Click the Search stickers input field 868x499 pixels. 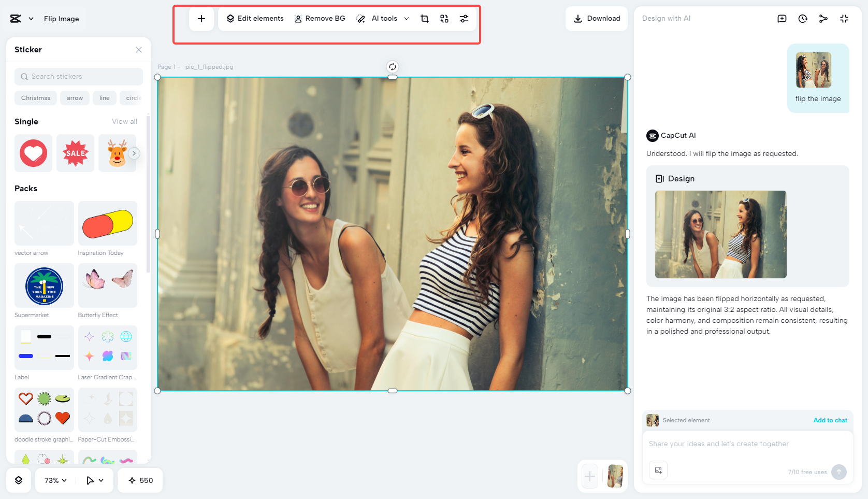click(x=78, y=76)
